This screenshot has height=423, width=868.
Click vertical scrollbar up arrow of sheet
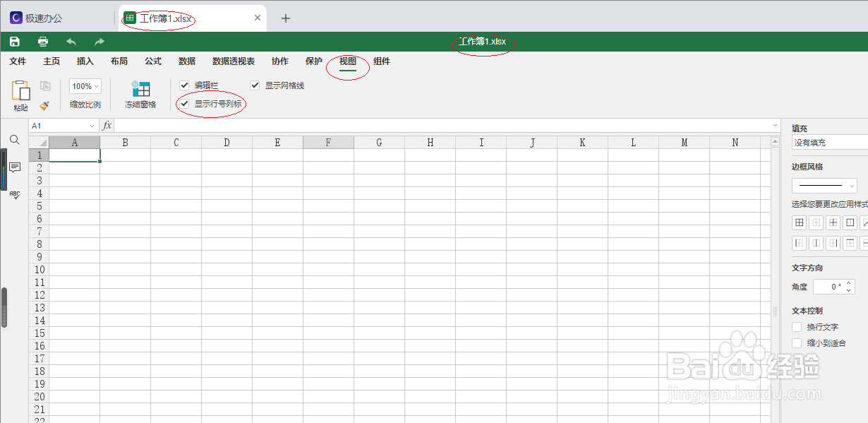point(776,142)
